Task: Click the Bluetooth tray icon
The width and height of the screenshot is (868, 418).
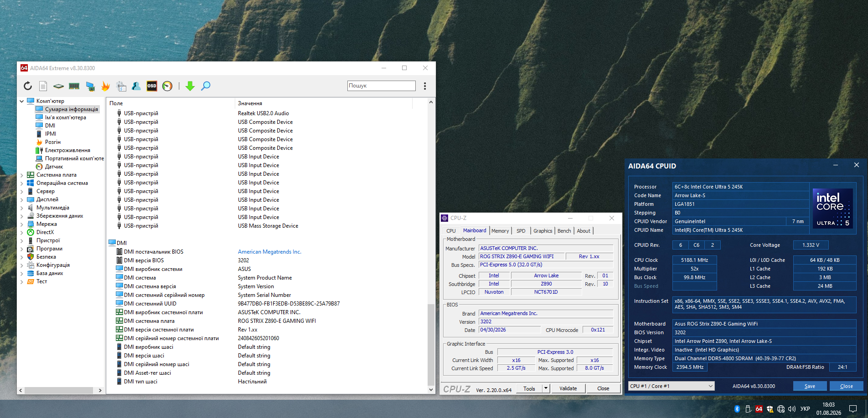Action: [x=737, y=409]
